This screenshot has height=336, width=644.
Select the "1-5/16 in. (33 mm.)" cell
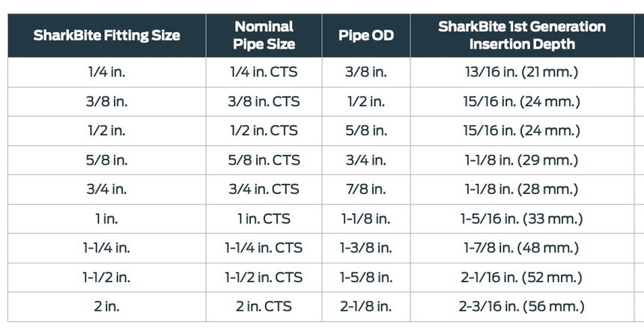(521, 219)
